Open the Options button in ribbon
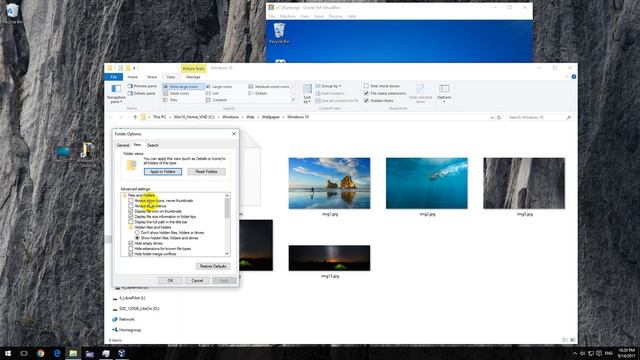The image size is (640, 360). click(444, 93)
